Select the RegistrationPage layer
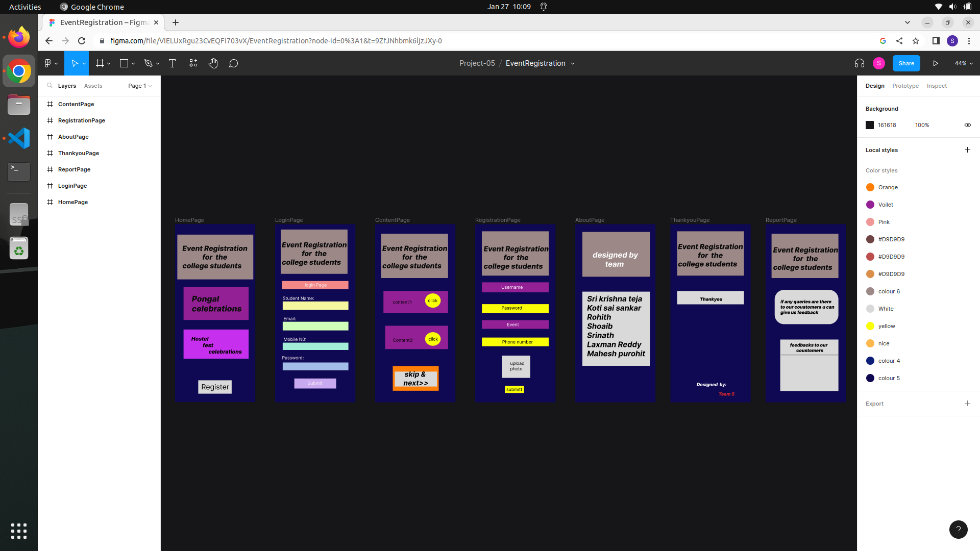Screen dimensions: 980x551 click(x=82, y=120)
